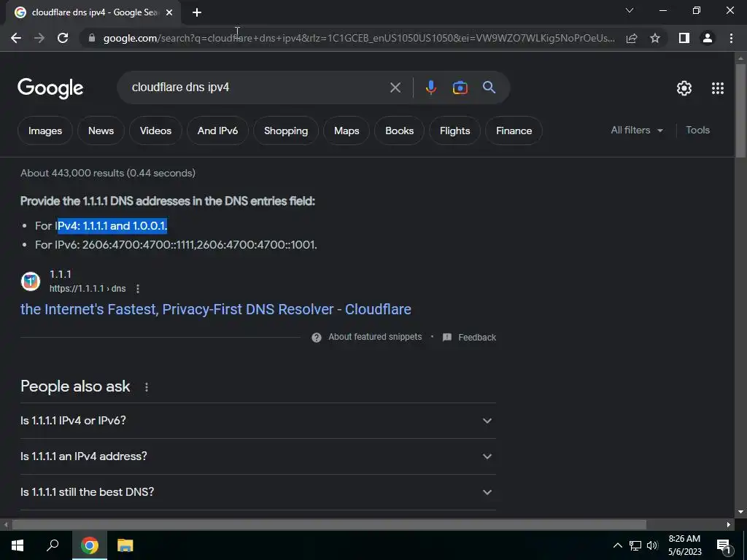Apply the And IPv6 filter chip

click(217, 131)
